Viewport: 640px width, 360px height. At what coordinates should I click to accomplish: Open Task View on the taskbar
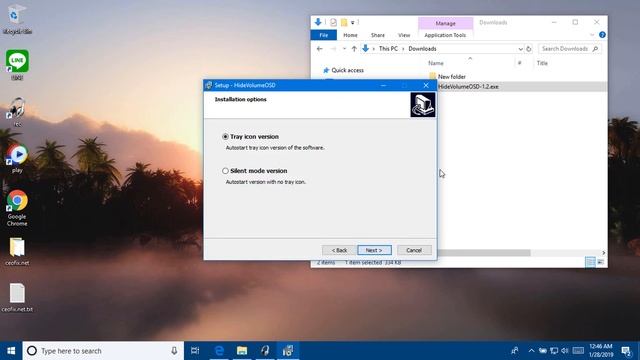pyautogui.click(x=195, y=351)
